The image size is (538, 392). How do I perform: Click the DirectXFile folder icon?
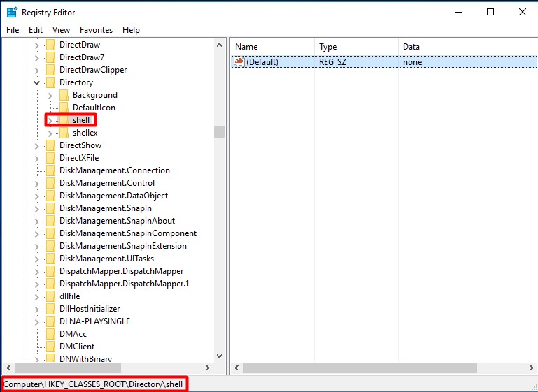50,158
